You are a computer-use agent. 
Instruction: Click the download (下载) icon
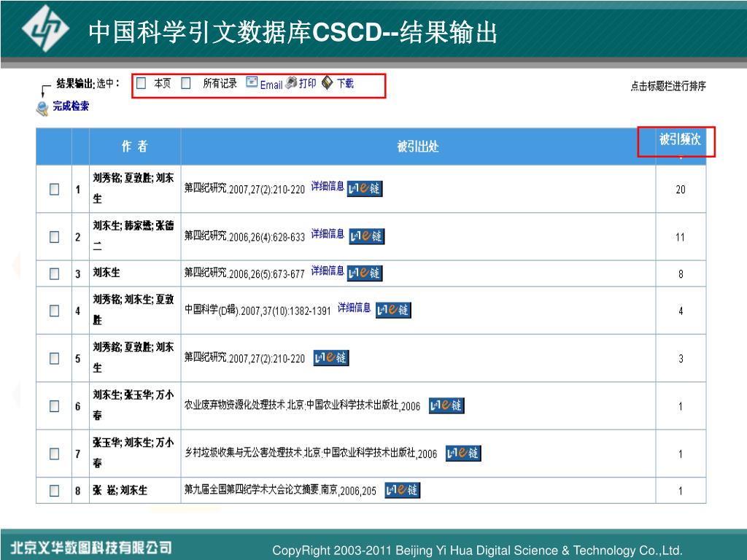(328, 83)
